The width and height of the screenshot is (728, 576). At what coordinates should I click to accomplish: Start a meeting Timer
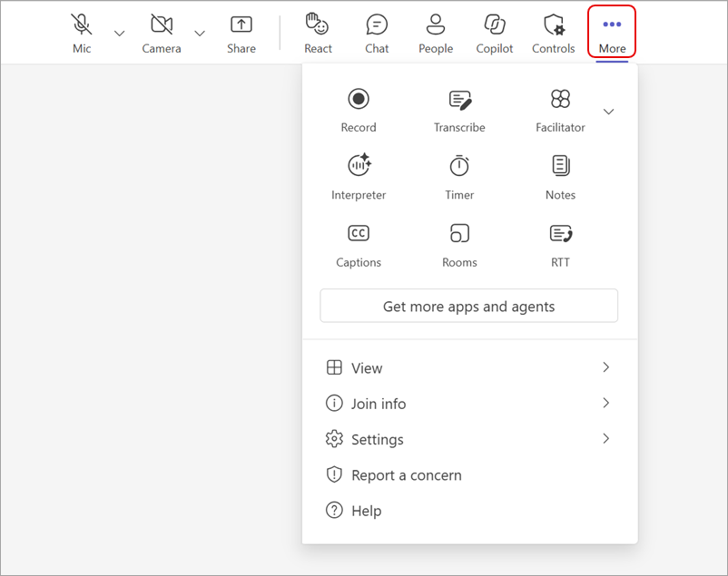[459, 177]
